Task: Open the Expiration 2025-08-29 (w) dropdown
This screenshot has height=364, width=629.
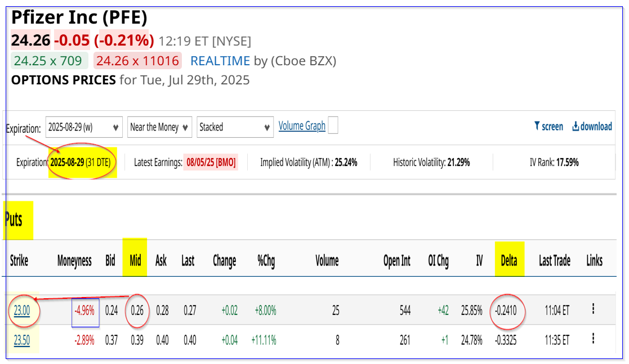Action: click(x=84, y=127)
